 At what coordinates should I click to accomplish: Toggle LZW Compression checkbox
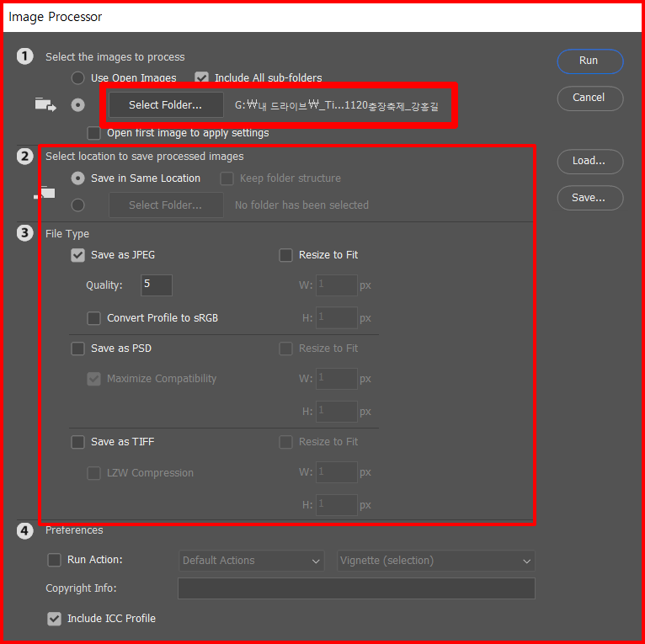point(93,473)
